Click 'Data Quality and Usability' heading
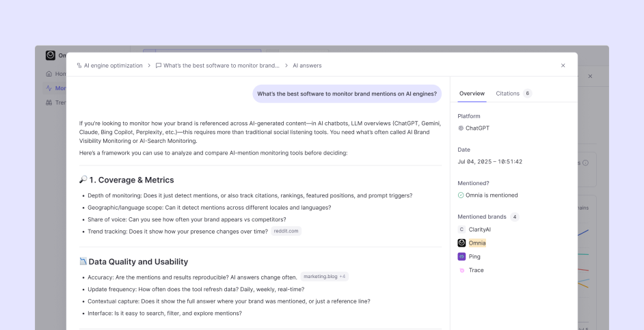Image resolution: width=644 pixels, height=330 pixels. (138, 262)
